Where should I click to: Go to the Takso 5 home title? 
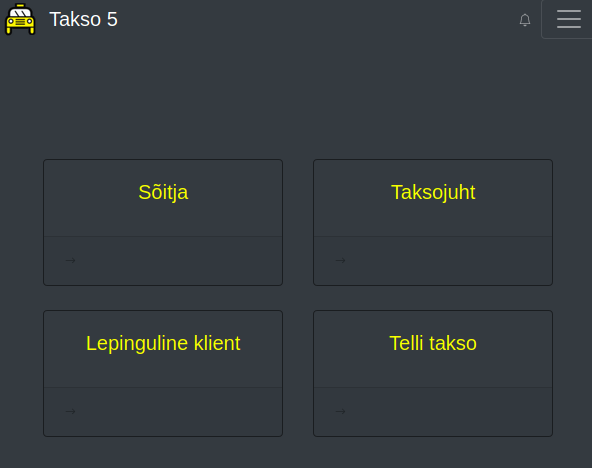click(83, 19)
